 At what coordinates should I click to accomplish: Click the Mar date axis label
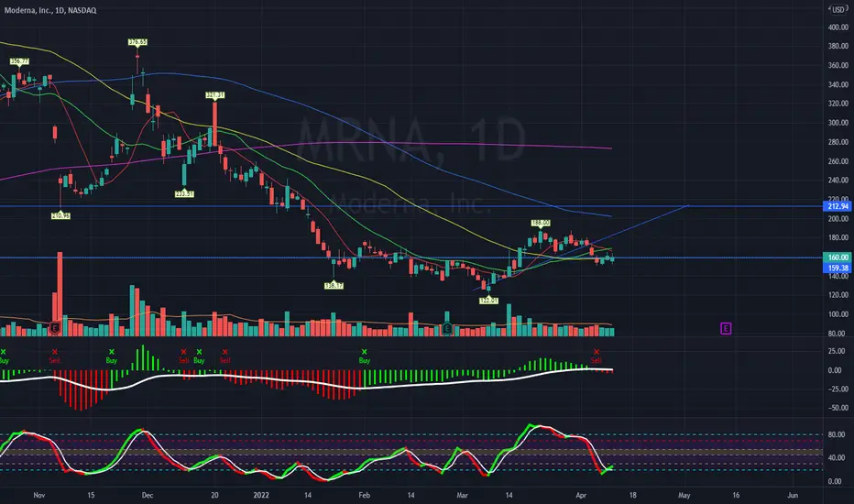coord(463,495)
